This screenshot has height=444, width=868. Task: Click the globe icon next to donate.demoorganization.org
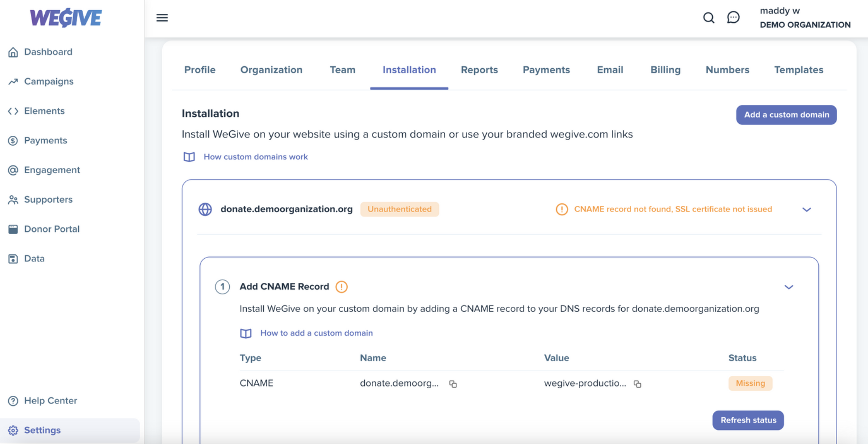[x=205, y=209]
